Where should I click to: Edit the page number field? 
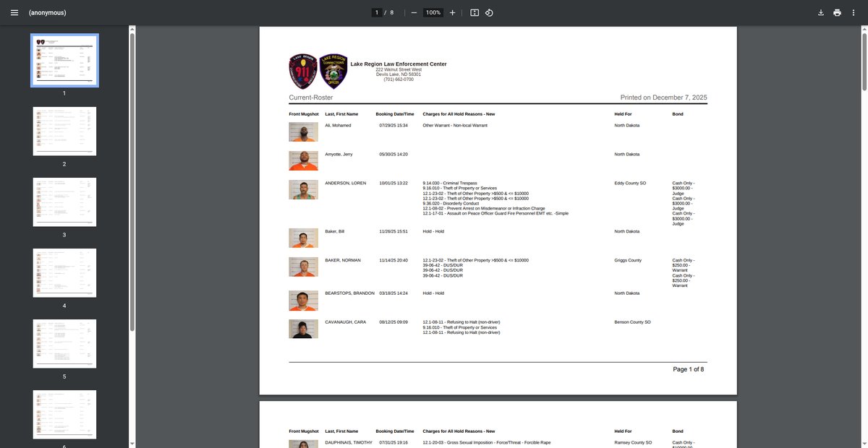click(x=376, y=12)
